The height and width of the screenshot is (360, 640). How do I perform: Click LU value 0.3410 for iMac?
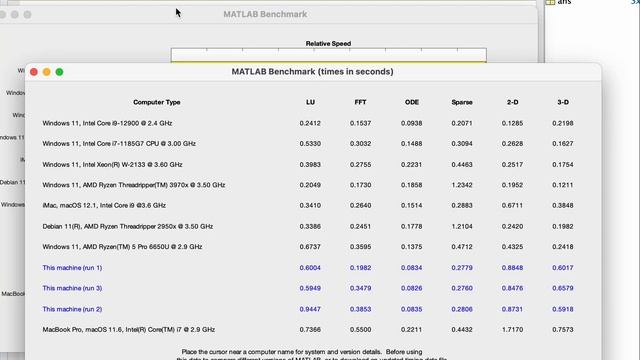[x=310, y=205]
